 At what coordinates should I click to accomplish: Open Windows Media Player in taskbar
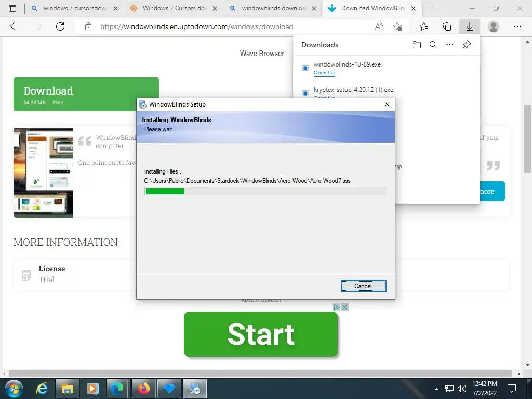click(x=92, y=389)
